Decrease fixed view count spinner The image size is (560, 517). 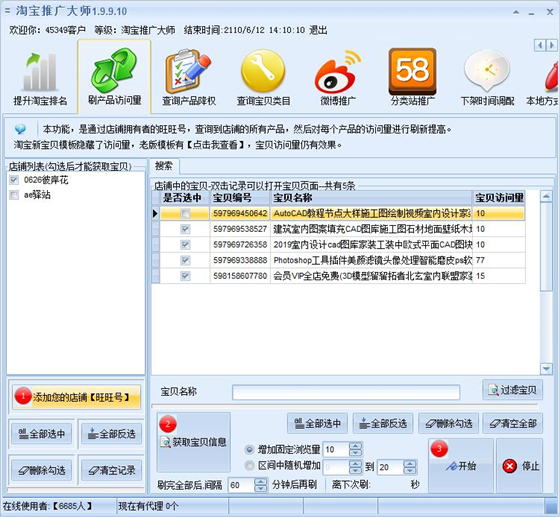click(x=355, y=453)
